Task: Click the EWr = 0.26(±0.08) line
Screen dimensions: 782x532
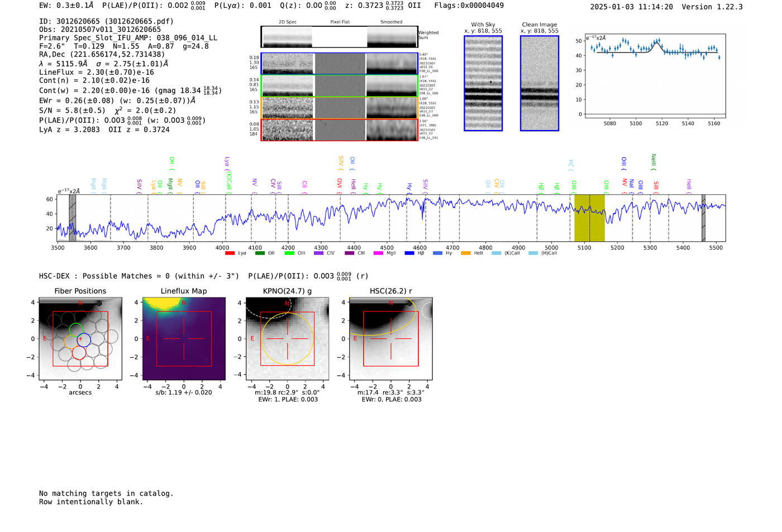Action: click(x=117, y=100)
